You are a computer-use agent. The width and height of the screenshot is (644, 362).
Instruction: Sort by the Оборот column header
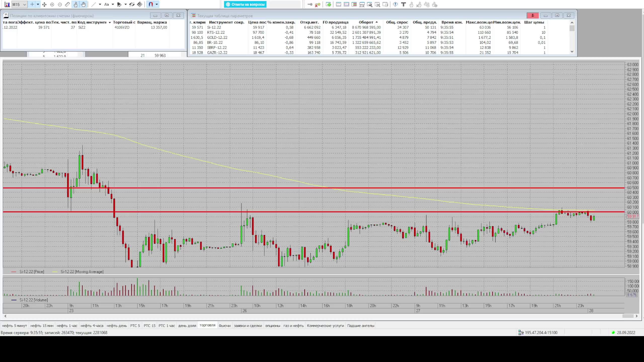click(x=366, y=22)
